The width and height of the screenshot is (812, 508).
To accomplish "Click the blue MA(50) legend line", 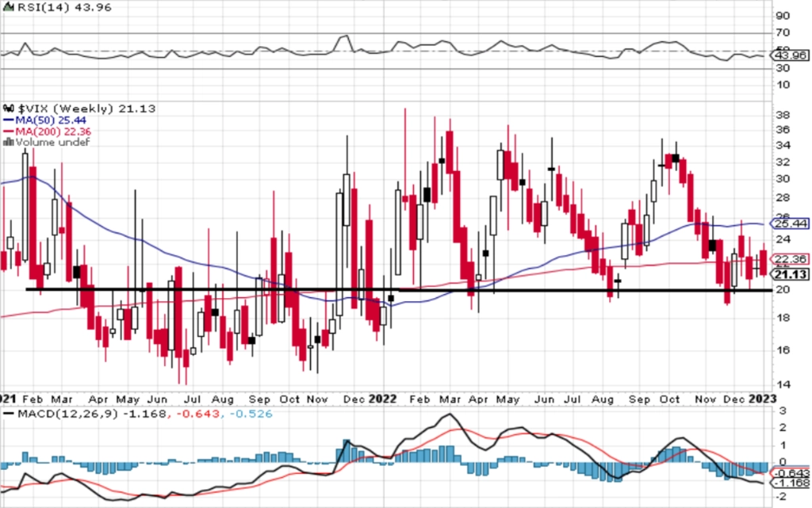I will coord(8,120).
